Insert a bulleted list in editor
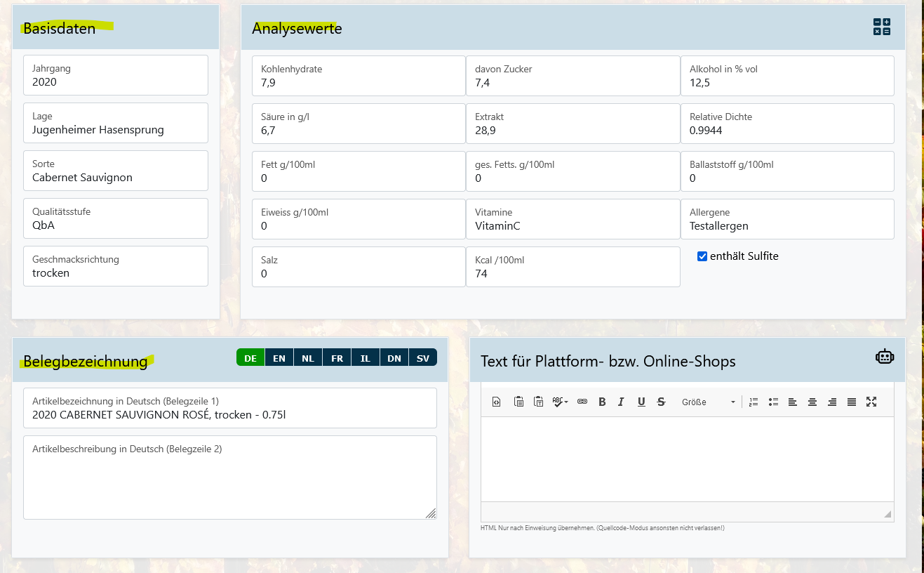The height and width of the screenshot is (573, 924). point(773,402)
